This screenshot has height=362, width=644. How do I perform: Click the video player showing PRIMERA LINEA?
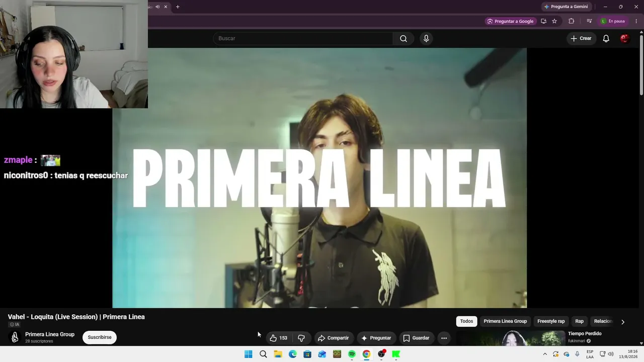coord(319,177)
